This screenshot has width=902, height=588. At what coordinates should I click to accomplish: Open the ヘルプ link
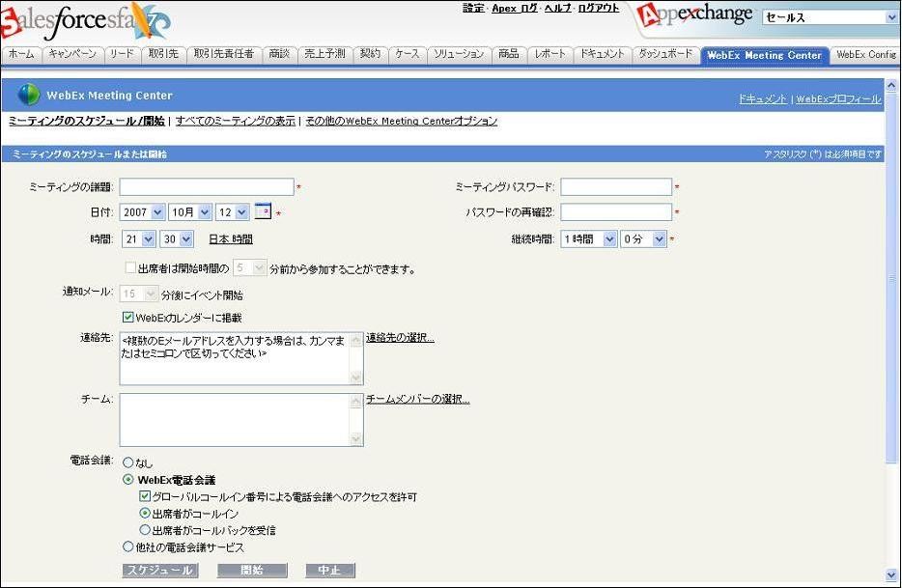[x=557, y=8]
